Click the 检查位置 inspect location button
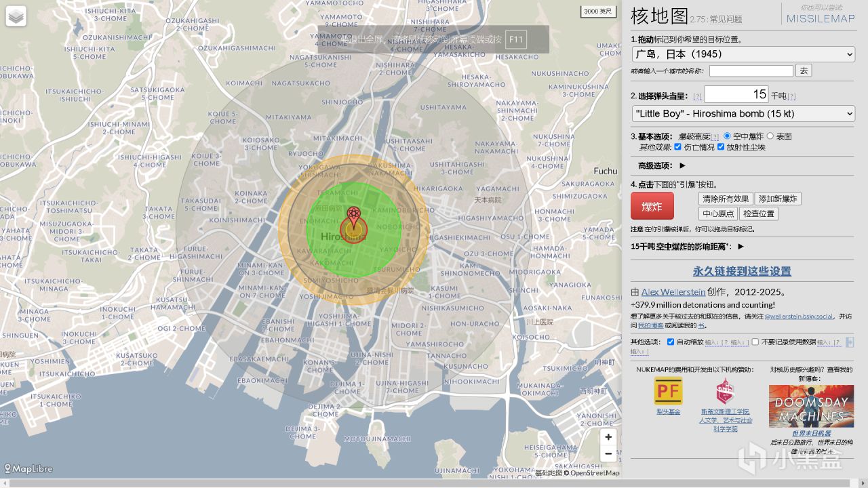The height and width of the screenshot is (488, 868). (759, 213)
